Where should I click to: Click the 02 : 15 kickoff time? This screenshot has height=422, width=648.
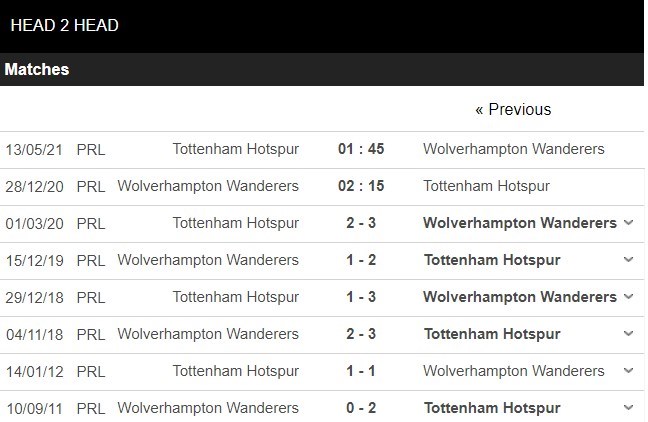(x=361, y=186)
